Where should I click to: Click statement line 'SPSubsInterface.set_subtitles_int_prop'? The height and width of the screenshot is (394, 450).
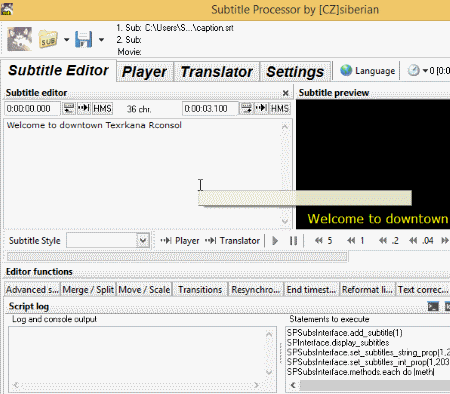[x=368, y=362]
